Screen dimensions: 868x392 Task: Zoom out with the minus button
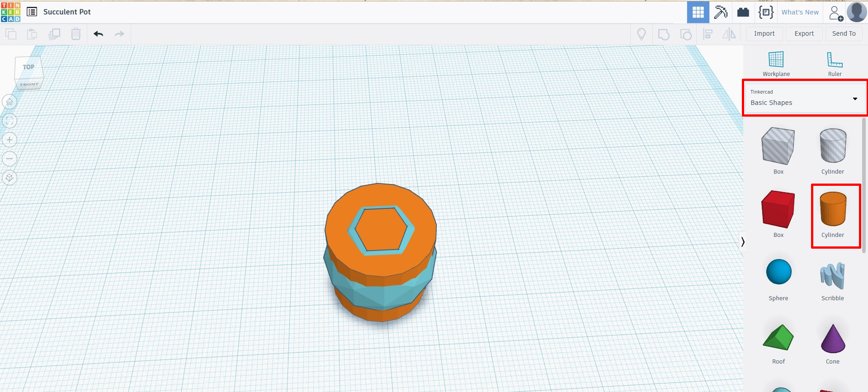pos(9,159)
